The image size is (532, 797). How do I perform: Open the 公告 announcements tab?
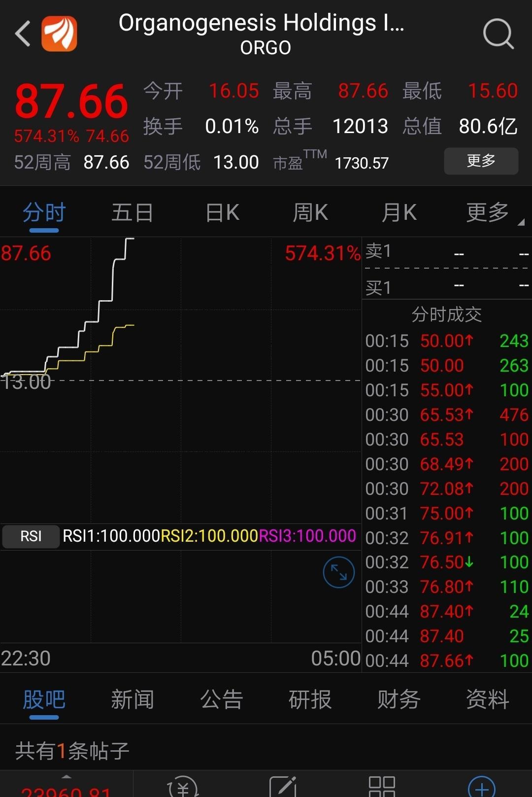click(221, 699)
